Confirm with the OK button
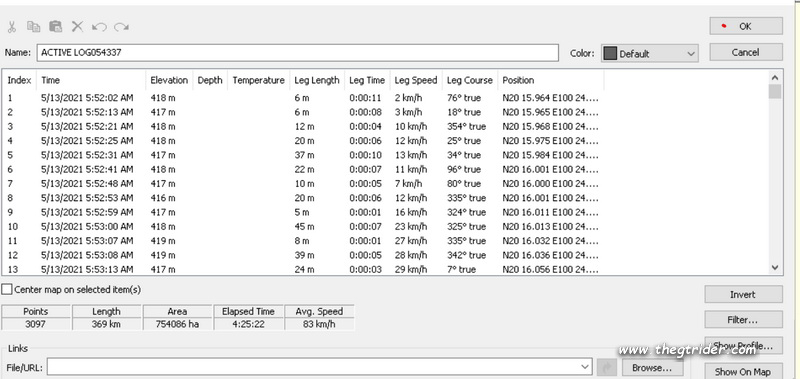Image resolution: width=800 pixels, height=379 pixels. pyautogui.click(x=745, y=26)
